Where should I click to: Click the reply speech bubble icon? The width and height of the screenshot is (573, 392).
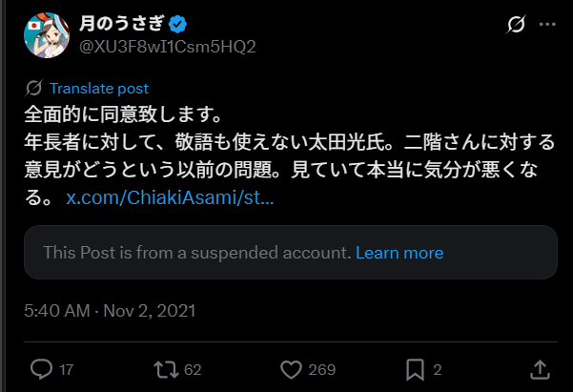tap(41, 368)
